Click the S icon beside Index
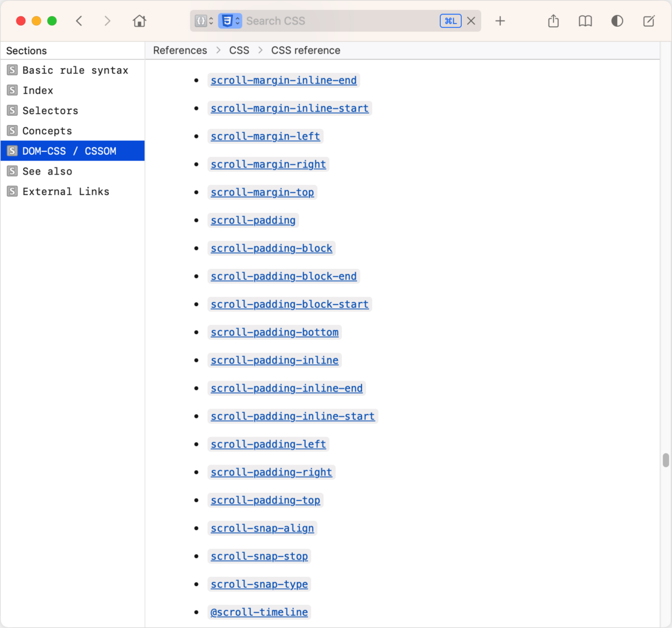 (x=12, y=90)
